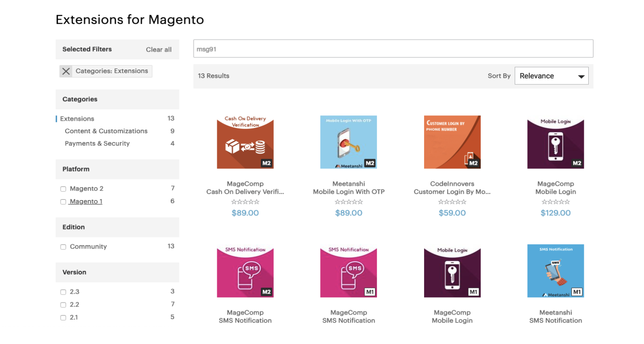Image resolution: width=644 pixels, height=344 pixels.
Task: Open the Meetanshi SMS Notification M1 image
Action: [555, 270]
